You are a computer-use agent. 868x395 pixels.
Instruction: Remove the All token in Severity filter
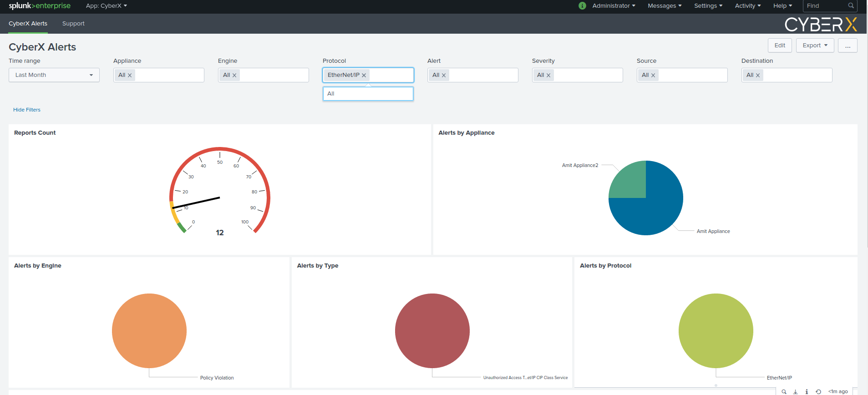point(548,76)
